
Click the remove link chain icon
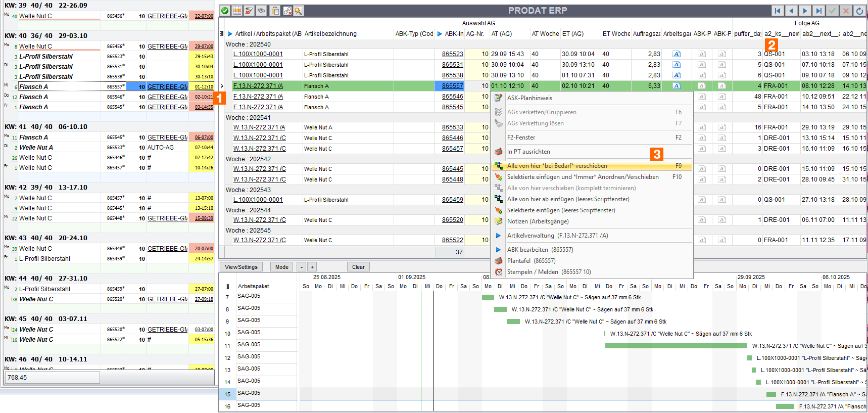[x=287, y=11]
